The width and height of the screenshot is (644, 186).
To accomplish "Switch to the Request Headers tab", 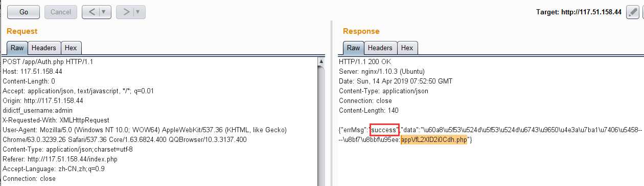I will click(x=44, y=48).
